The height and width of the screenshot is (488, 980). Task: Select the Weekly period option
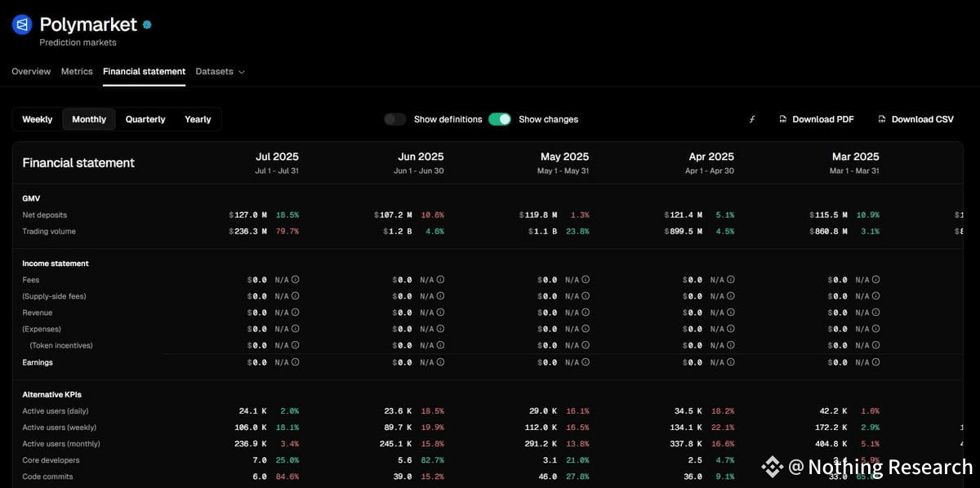coord(38,119)
